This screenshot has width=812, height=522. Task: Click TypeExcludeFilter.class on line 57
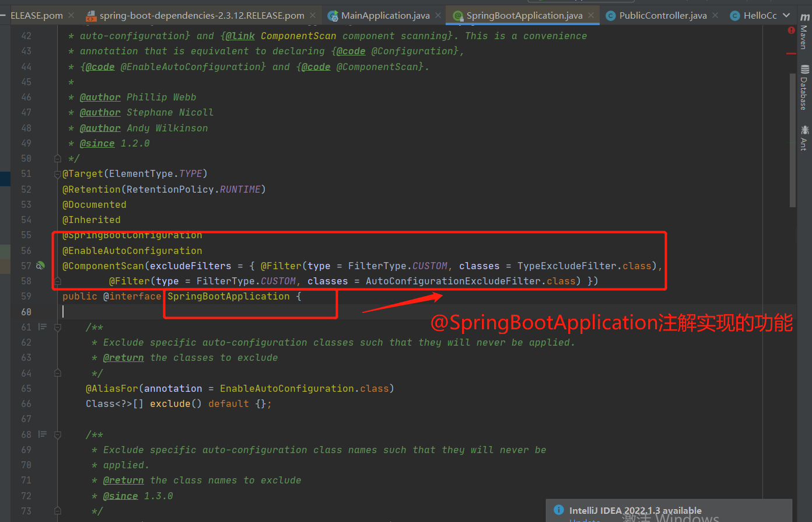(x=584, y=266)
